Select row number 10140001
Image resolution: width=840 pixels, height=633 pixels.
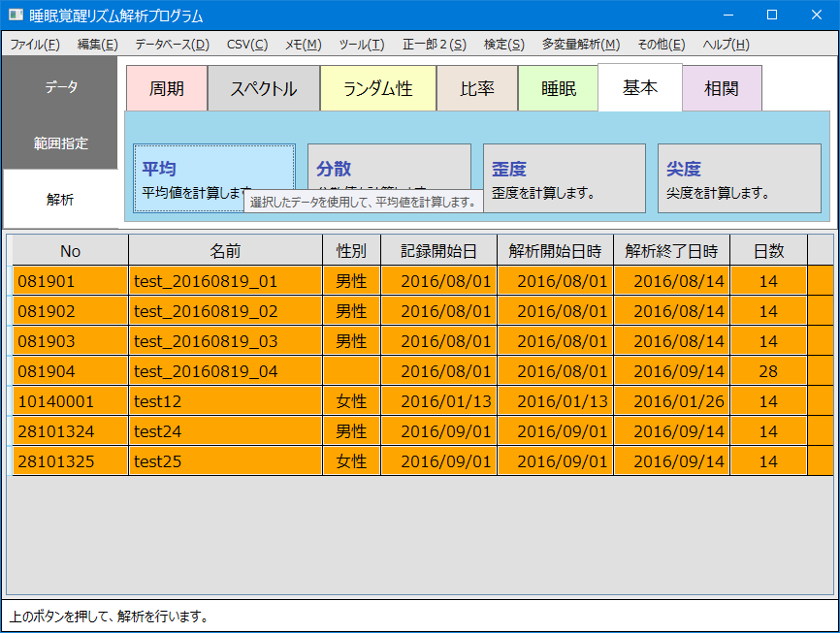(x=70, y=401)
